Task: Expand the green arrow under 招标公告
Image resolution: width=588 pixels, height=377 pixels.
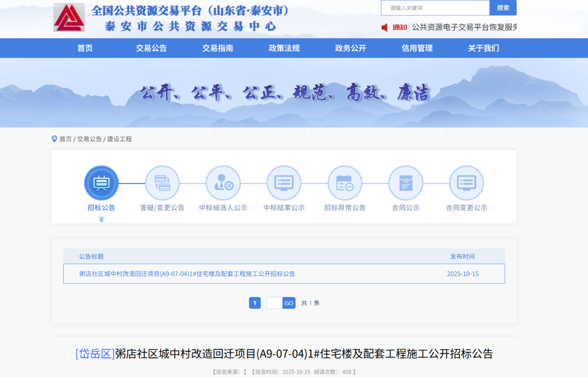Action: coord(101,219)
